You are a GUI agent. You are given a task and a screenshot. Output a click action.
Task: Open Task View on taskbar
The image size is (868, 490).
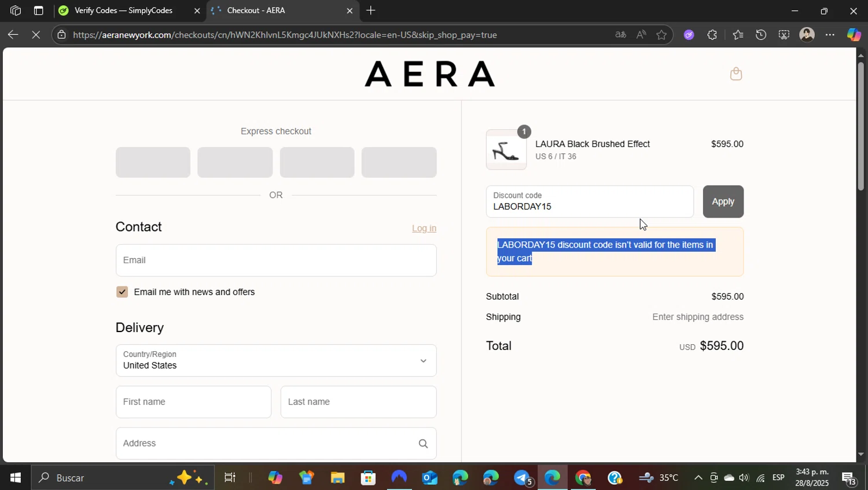pyautogui.click(x=230, y=478)
